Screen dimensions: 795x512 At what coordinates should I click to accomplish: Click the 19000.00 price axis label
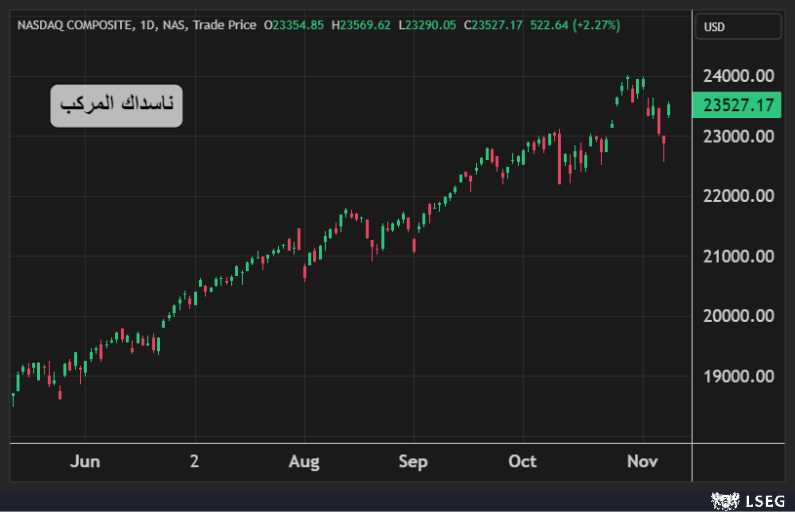739,376
